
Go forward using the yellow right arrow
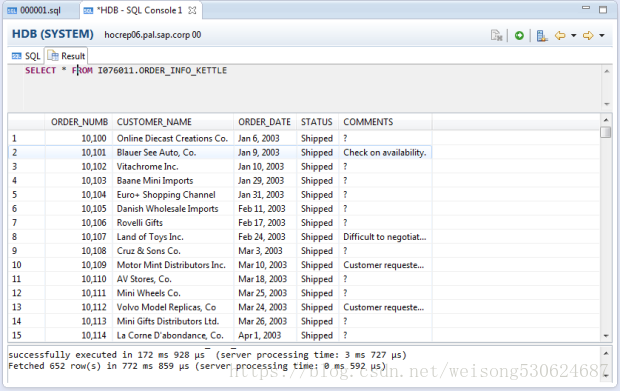point(588,36)
